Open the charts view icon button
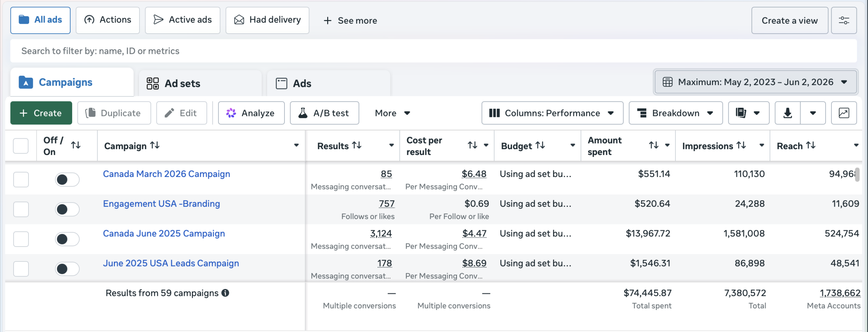868x332 pixels. pyautogui.click(x=844, y=113)
